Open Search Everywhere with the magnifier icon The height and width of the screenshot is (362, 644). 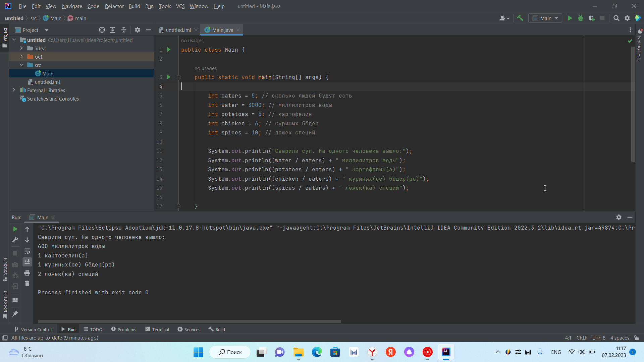(x=616, y=18)
